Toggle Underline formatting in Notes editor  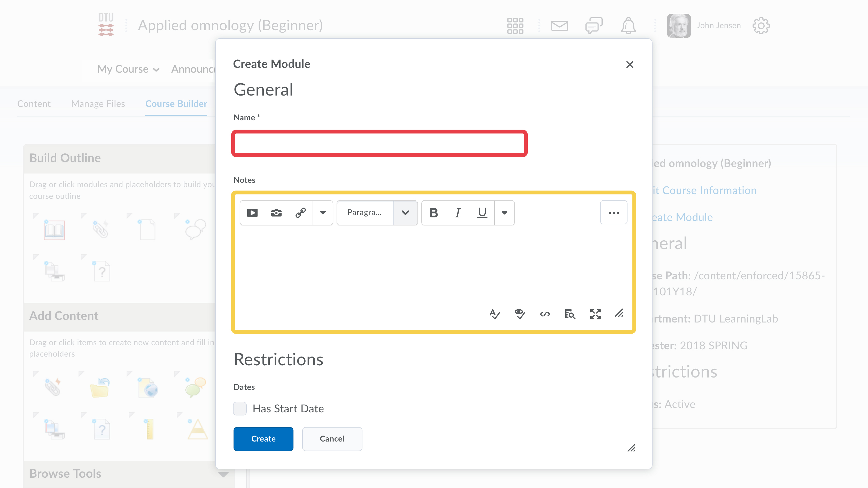click(482, 212)
